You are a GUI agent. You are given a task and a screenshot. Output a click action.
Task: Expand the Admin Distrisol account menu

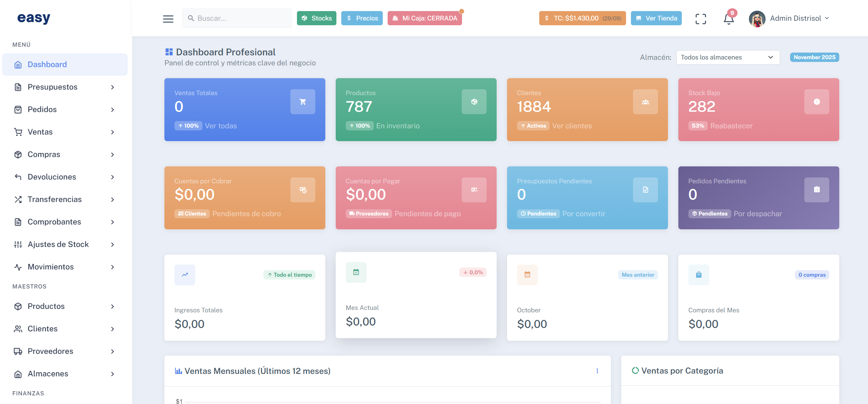795,18
